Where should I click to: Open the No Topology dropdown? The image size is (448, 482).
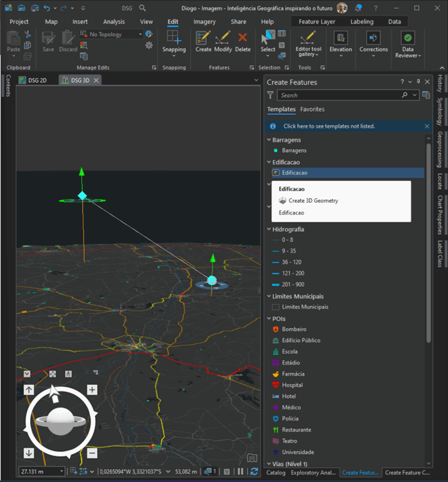point(141,35)
